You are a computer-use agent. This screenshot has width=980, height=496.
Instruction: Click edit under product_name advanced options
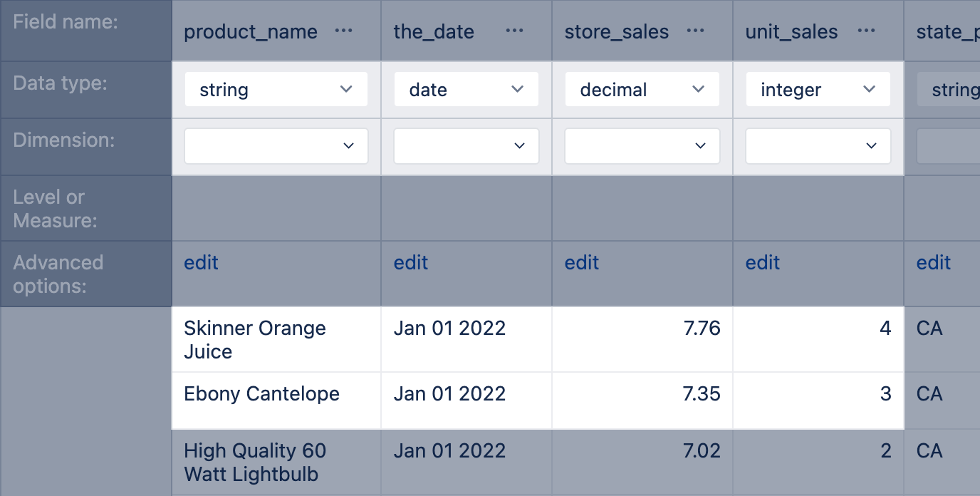(200, 263)
